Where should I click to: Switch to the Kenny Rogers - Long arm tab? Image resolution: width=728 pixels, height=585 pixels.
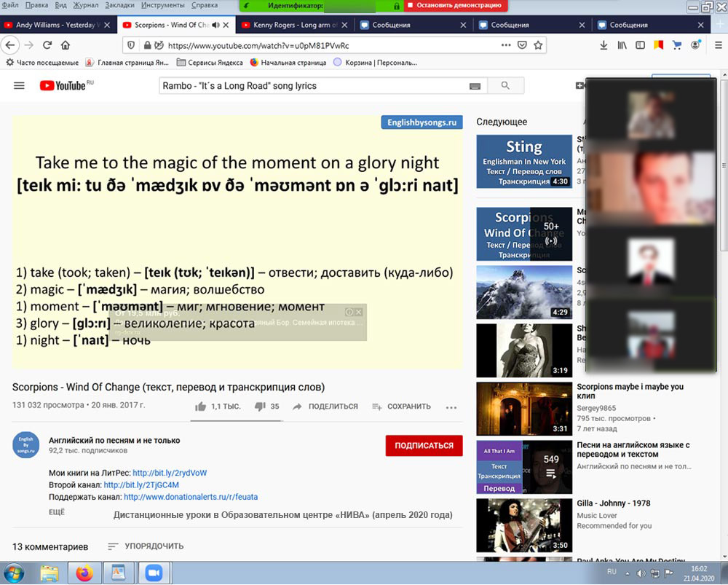point(296,25)
